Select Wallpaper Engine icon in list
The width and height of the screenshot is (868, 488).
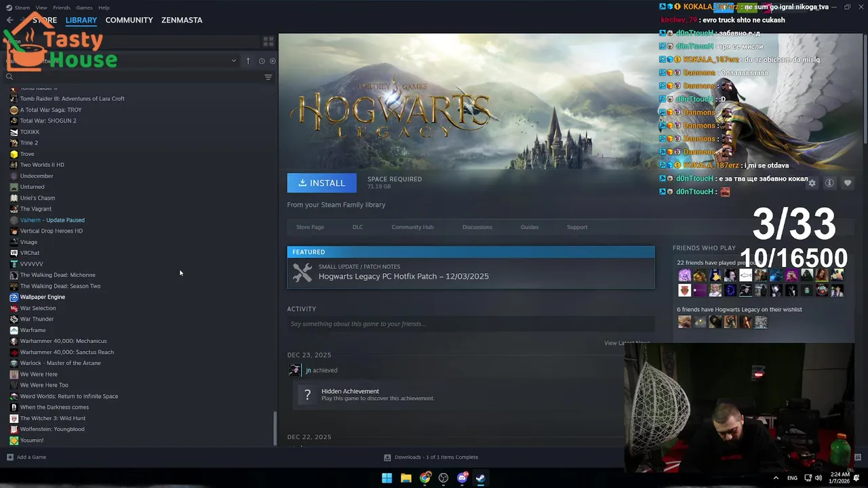click(x=14, y=297)
